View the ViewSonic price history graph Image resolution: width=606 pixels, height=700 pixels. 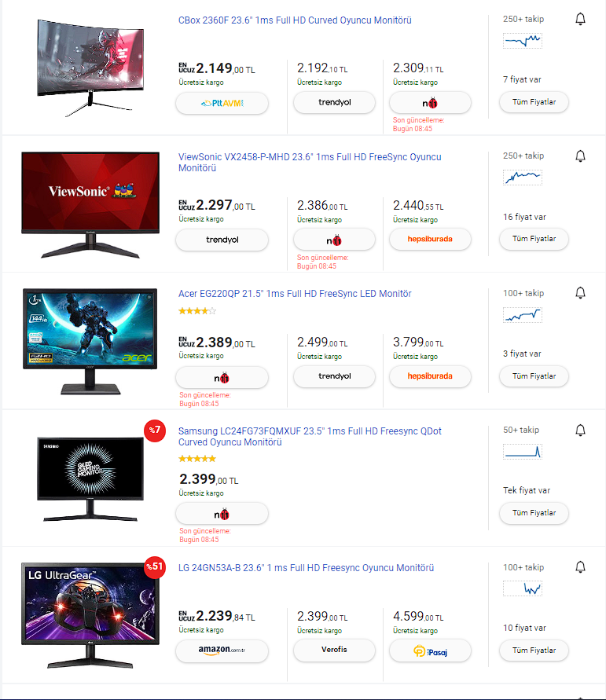(x=523, y=178)
